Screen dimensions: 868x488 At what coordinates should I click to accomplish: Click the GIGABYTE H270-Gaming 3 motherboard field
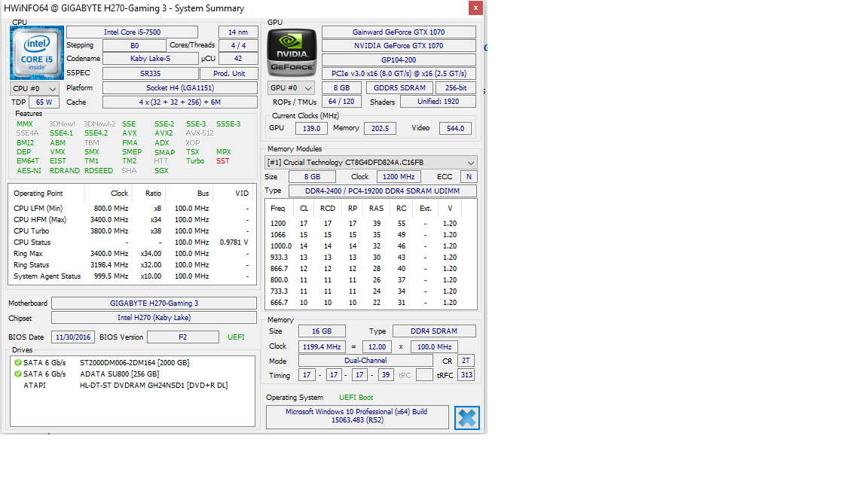click(154, 303)
